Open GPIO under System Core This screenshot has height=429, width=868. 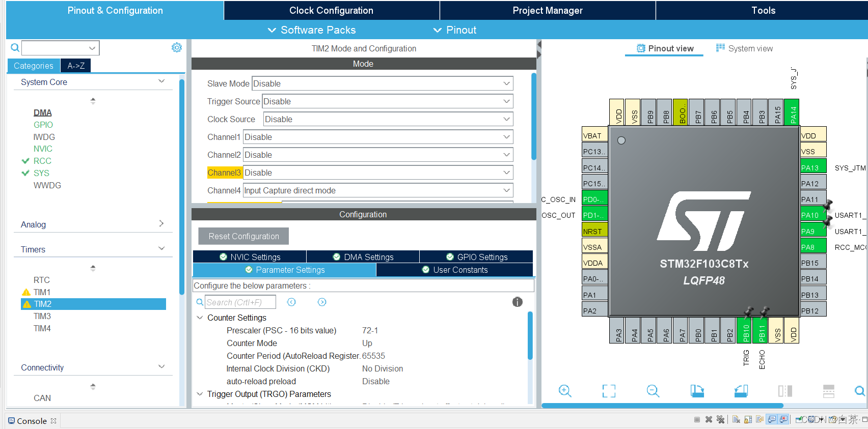tap(43, 125)
